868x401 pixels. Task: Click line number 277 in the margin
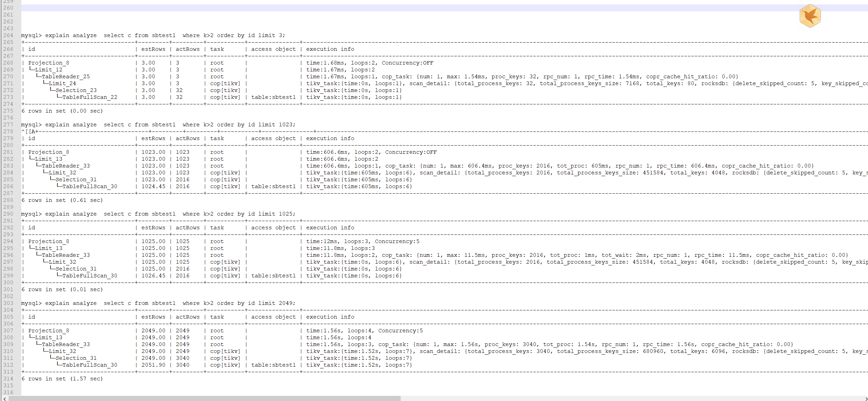pos(8,125)
